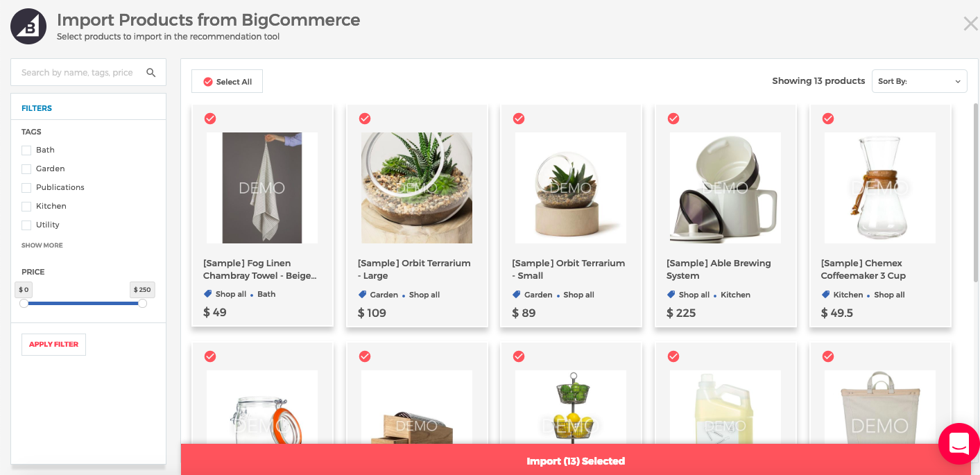Viewport: 980px width, 475px height.
Task: Click the FILTERS tab header
Action: (x=37, y=108)
